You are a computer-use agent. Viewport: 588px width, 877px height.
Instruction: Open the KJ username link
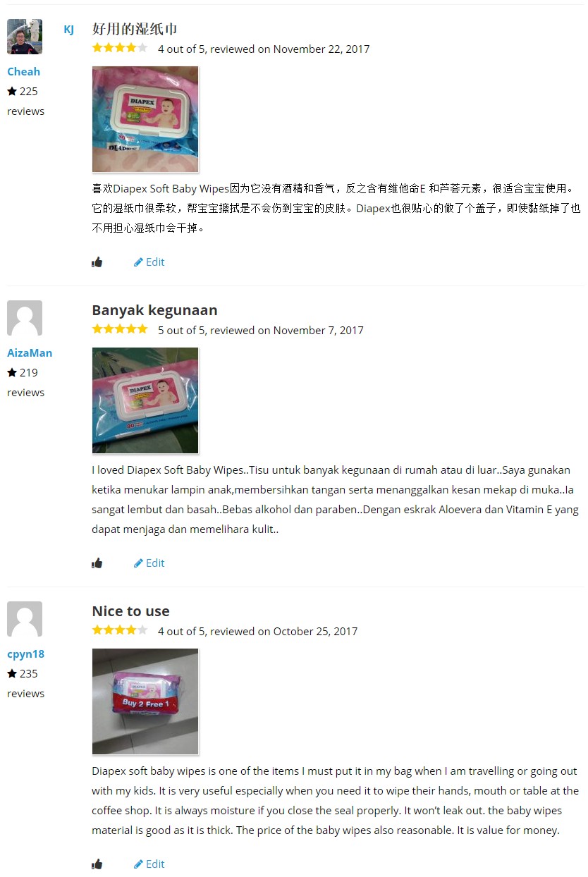coord(68,29)
